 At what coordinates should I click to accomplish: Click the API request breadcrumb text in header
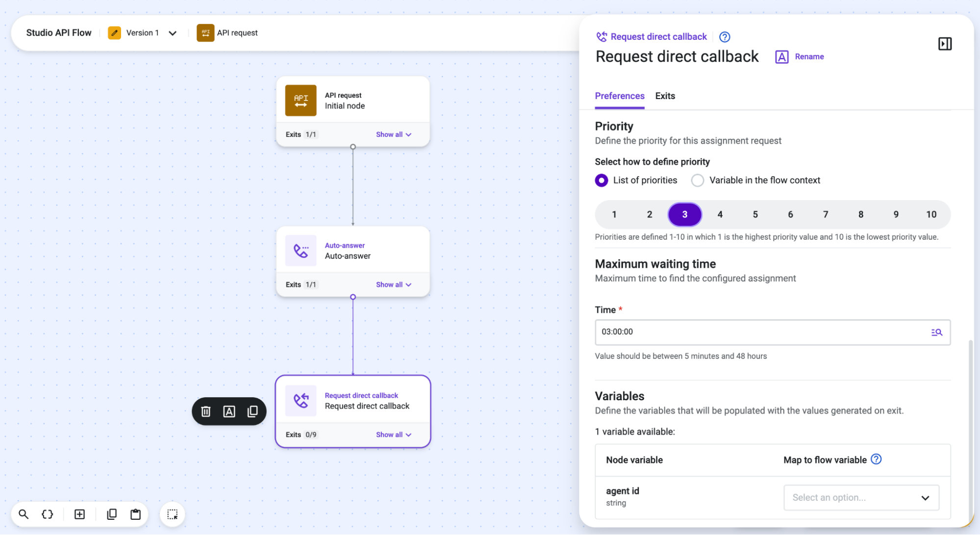pyautogui.click(x=237, y=33)
